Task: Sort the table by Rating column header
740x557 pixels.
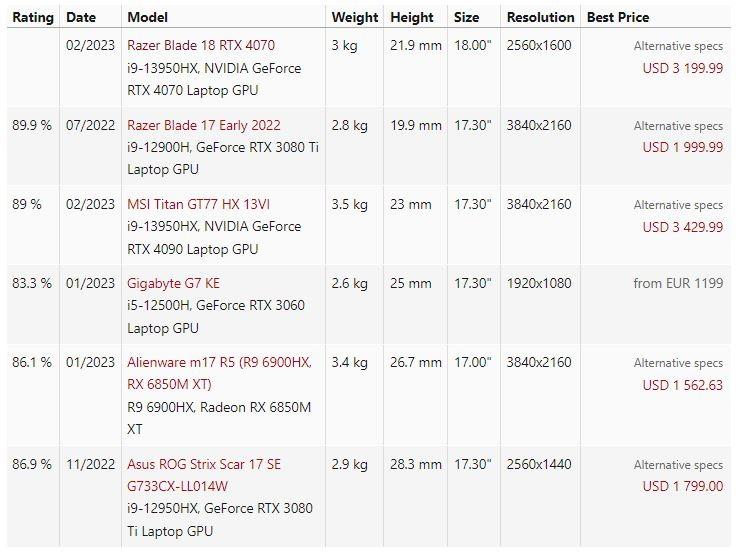Action: 32,17
